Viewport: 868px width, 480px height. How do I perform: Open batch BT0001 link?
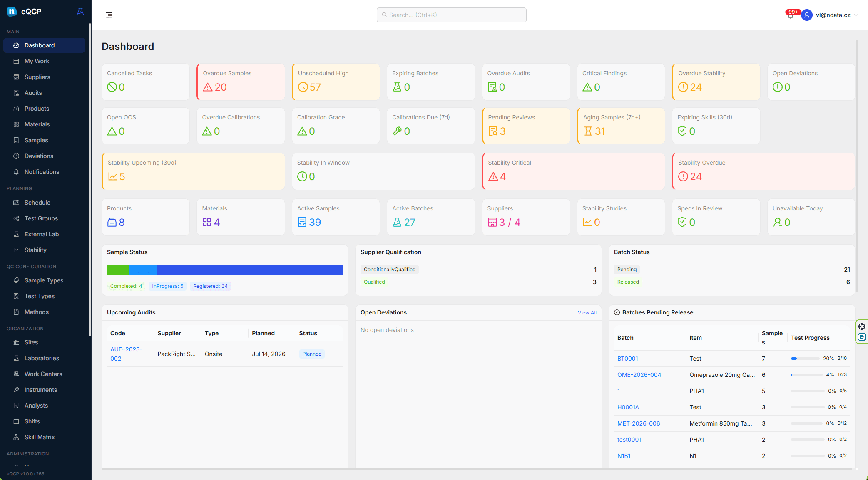point(628,359)
